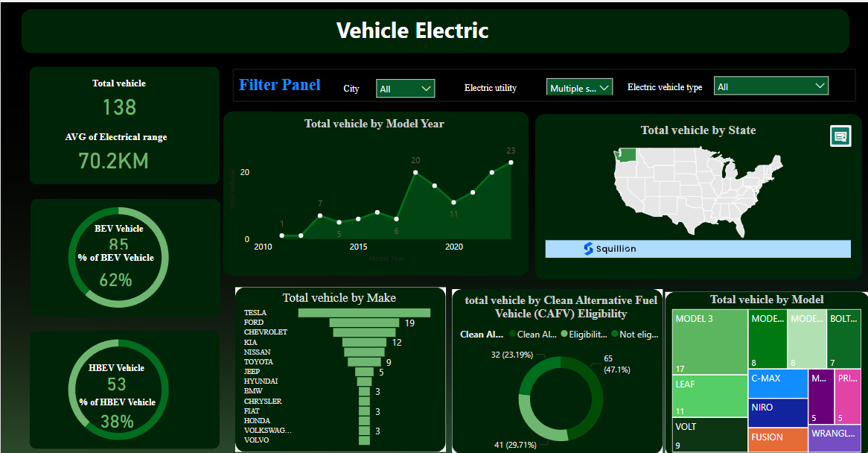The image size is (868, 453).
Task: Select the LEAF tile in model treemap
Action: 707,395
